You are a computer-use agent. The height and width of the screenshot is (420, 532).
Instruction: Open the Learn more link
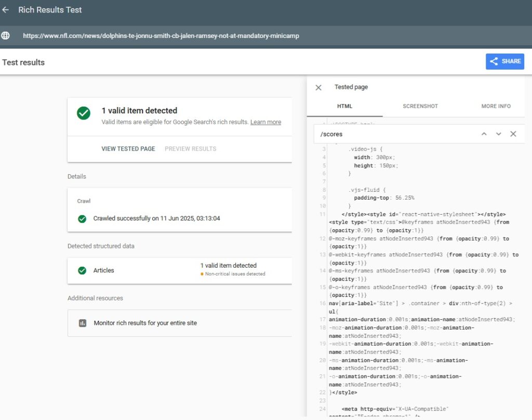pyautogui.click(x=265, y=122)
